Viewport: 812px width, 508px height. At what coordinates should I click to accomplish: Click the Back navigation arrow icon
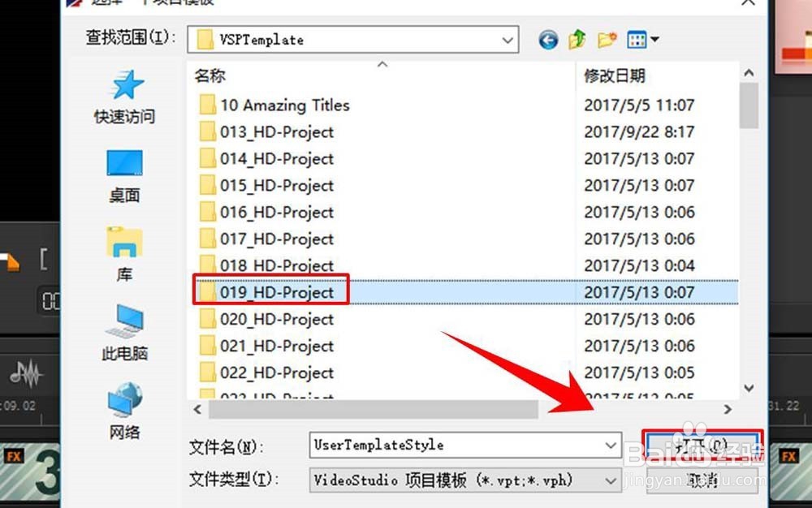tap(548, 39)
